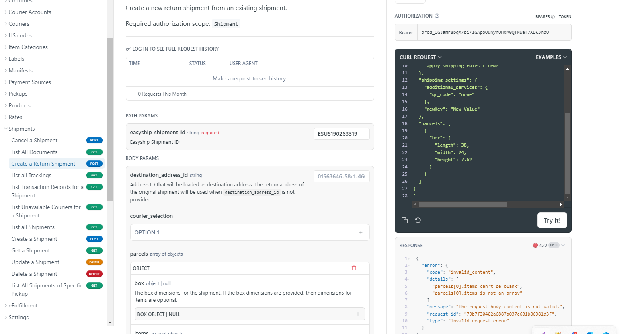Open the CURL REQUEST language dropdown
Screen dimensions: 644x334
click(420, 57)
